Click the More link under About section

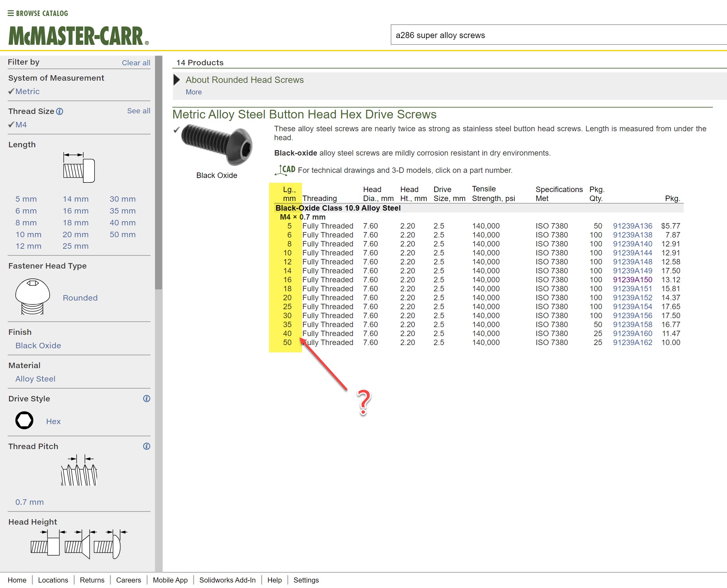[x=193, y=92]
